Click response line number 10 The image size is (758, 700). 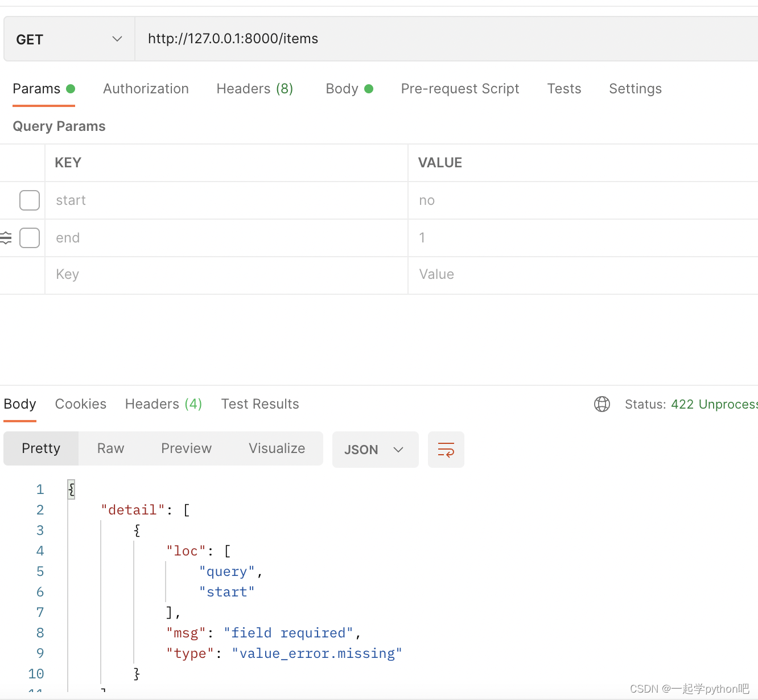pyautogui.click(x=36, y=674)
